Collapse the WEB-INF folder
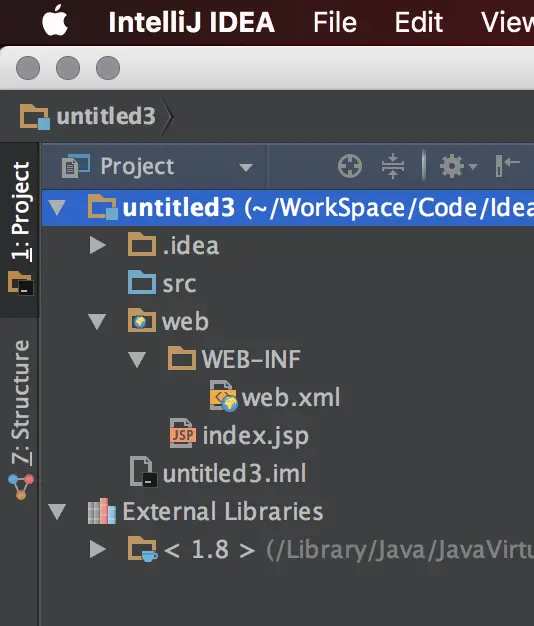The height and width of the screenshot is (626, 534). pos(137,359)
